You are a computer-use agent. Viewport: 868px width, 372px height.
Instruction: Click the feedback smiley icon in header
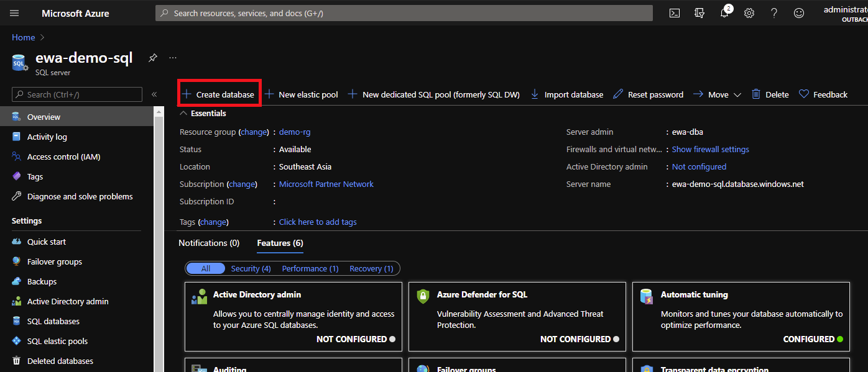(799, 13)
